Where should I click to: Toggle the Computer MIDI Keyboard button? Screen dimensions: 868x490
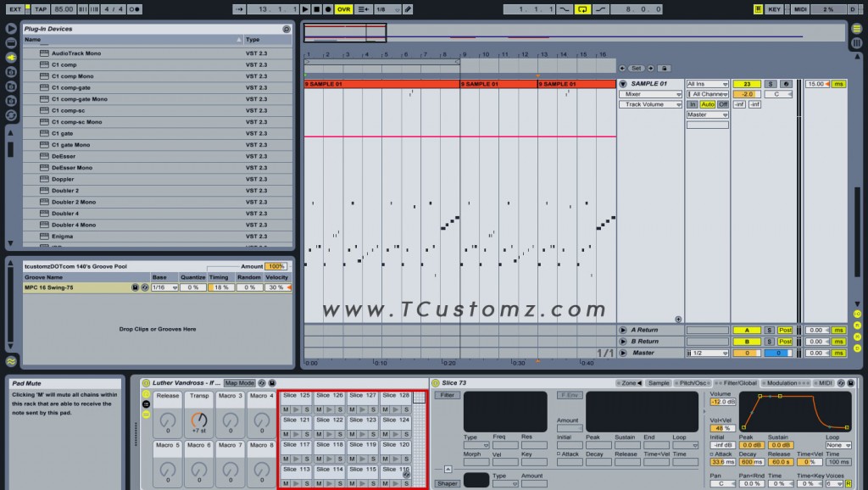[x=758, y=9]
